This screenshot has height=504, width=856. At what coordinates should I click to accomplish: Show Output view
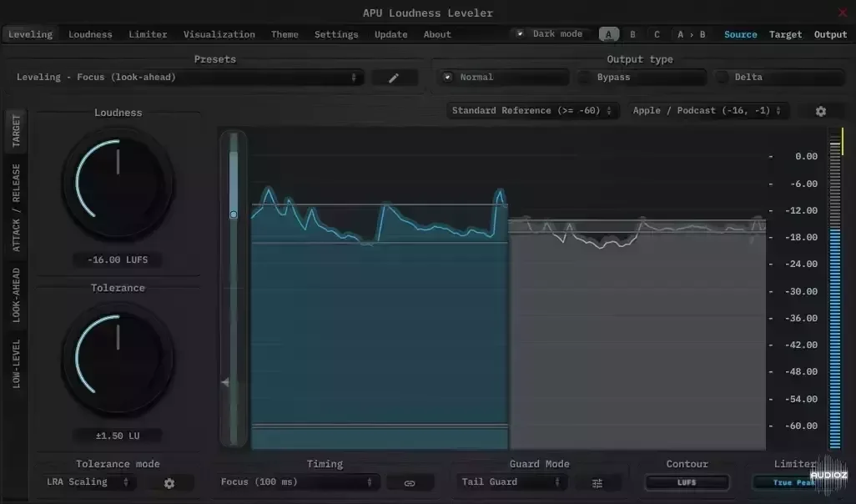point(830,34)
